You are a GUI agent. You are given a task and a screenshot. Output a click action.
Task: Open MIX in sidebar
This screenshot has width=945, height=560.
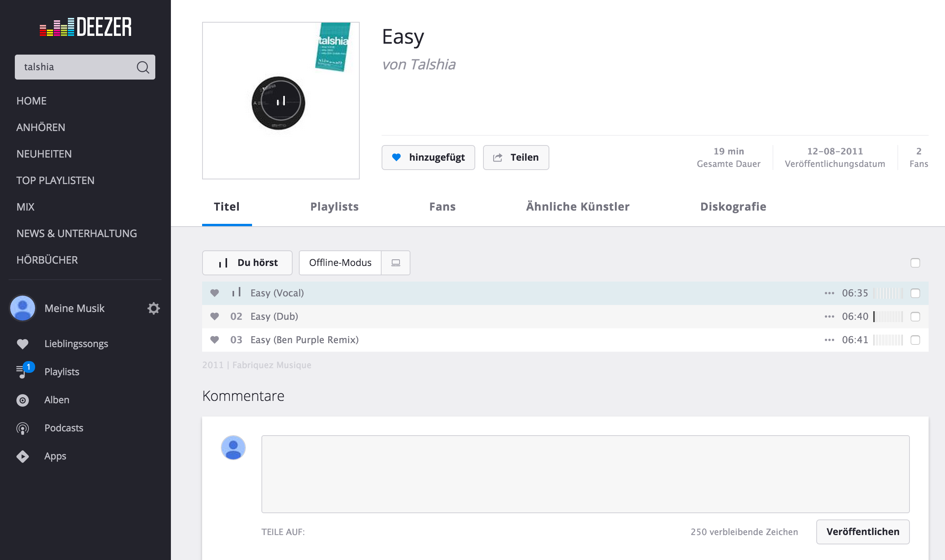(x=25, y=207)
